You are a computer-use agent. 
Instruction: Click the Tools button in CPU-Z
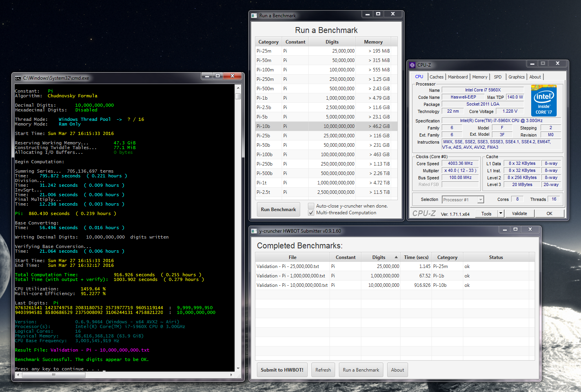point(486,213)
